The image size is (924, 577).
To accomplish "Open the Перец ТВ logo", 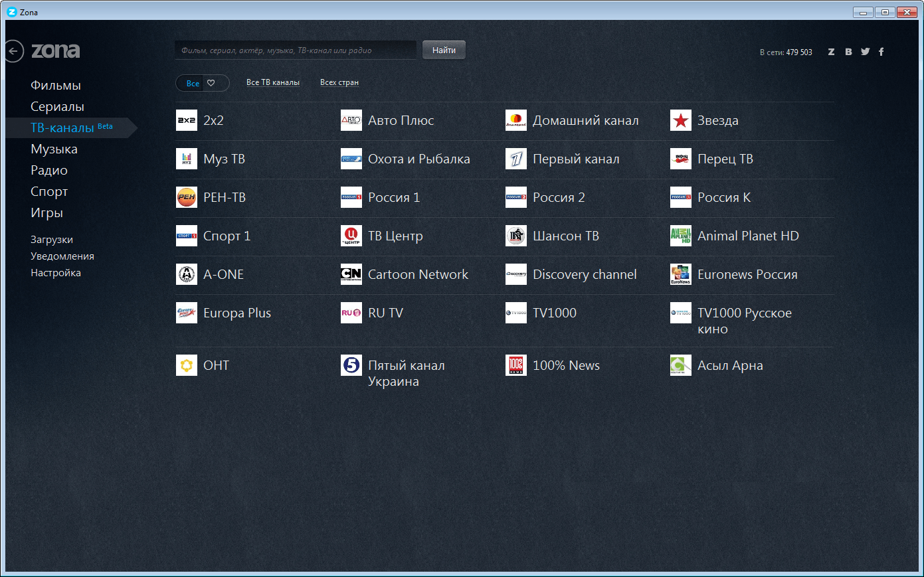I will (x=681, y=159).
